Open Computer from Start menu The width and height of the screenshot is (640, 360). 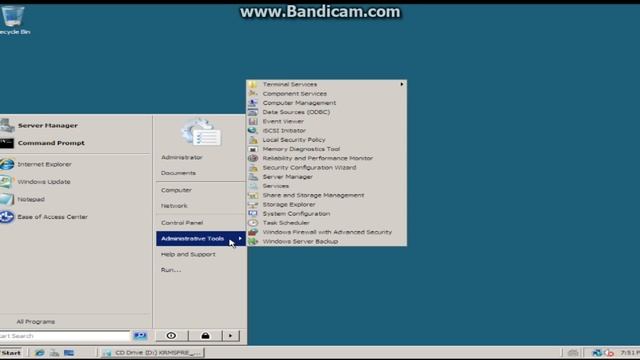[176, 190]
